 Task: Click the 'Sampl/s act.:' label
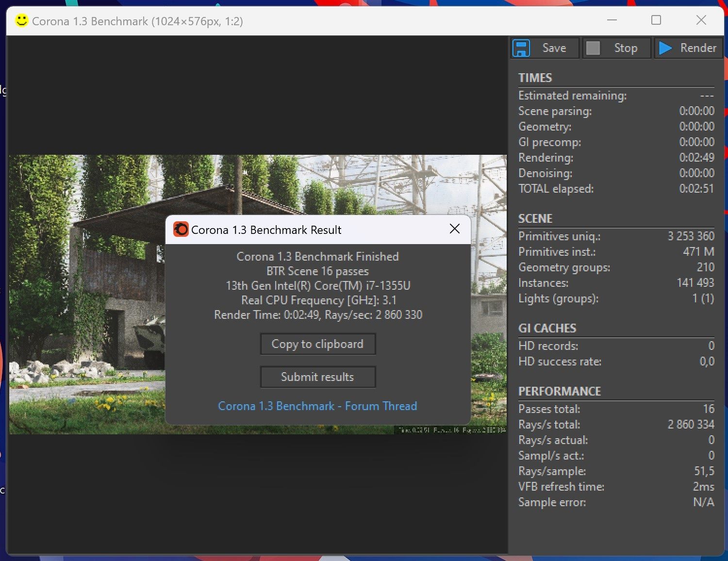551,456
